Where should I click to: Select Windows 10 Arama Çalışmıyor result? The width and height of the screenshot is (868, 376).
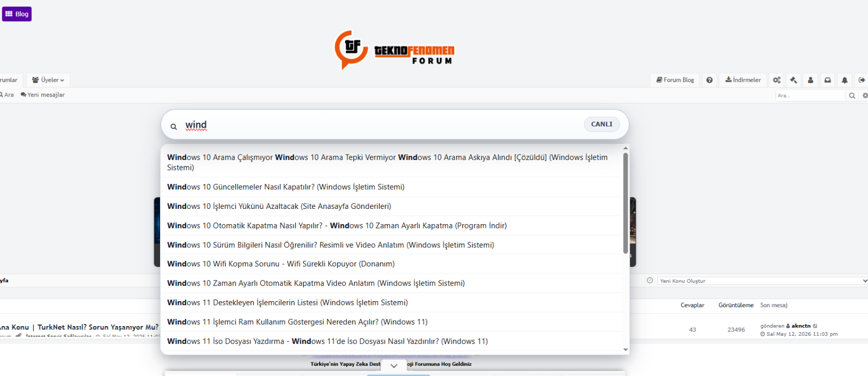(391, 162)
